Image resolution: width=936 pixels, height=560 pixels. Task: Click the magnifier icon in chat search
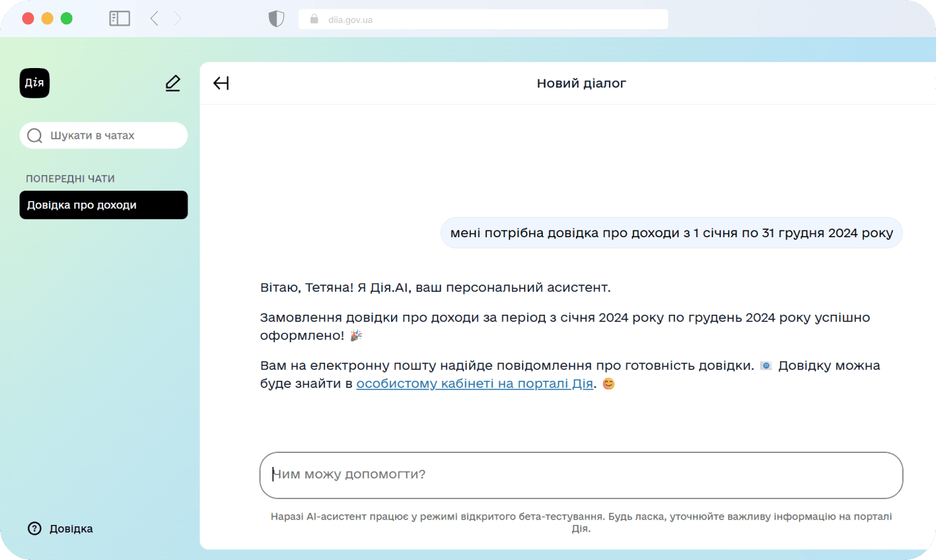tap(34, 136)
